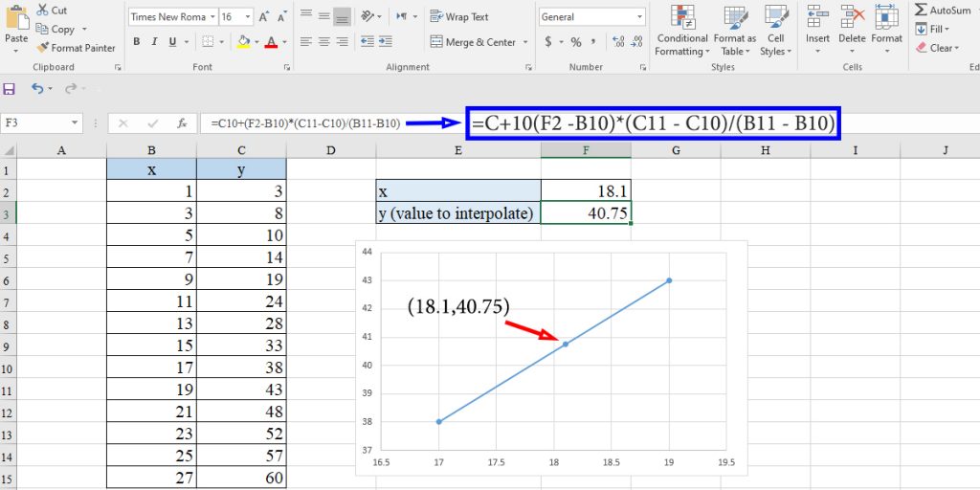Decrease font size with small A
The image size is (980, 490).
282,17
